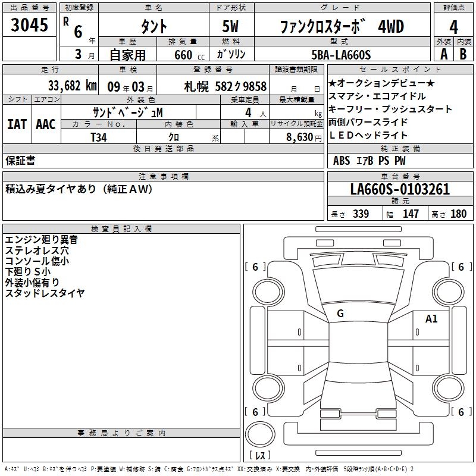Click width value 147
Screen dimensions: 476x476
click(411, 214)
